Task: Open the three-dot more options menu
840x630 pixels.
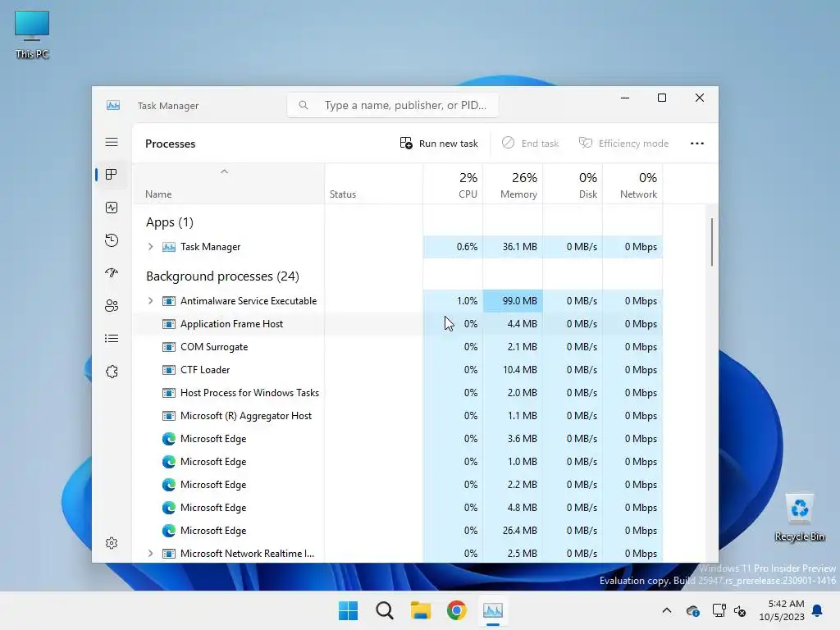Action: click(x=697, y=143)
